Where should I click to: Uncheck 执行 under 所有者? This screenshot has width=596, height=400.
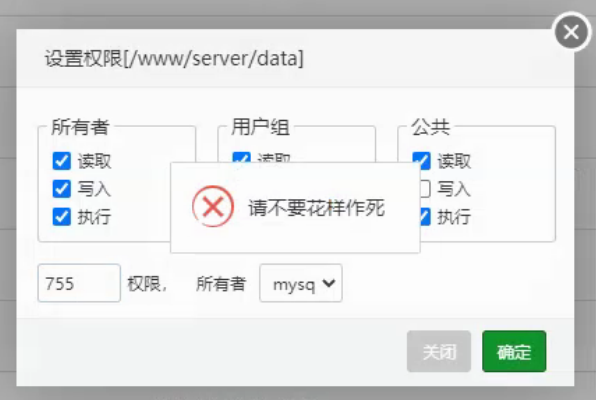tap(62, 217)
